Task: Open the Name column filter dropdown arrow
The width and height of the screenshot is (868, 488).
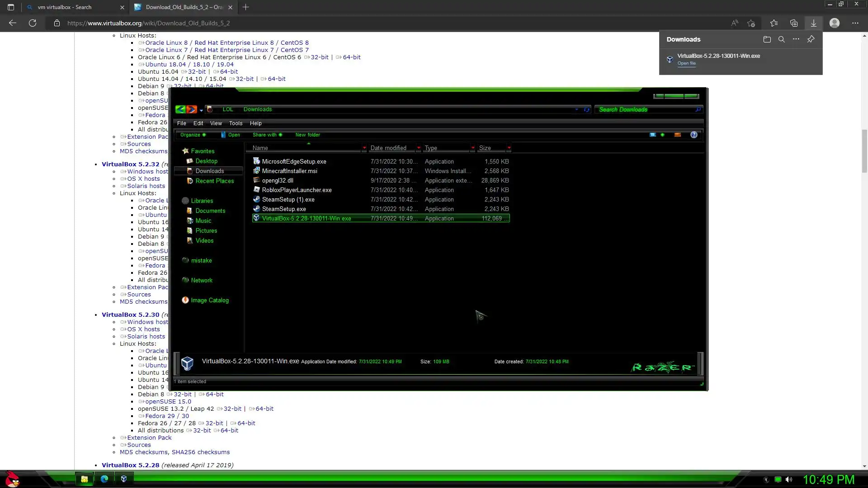Action: pyautogui.click(x=364, y=148)
